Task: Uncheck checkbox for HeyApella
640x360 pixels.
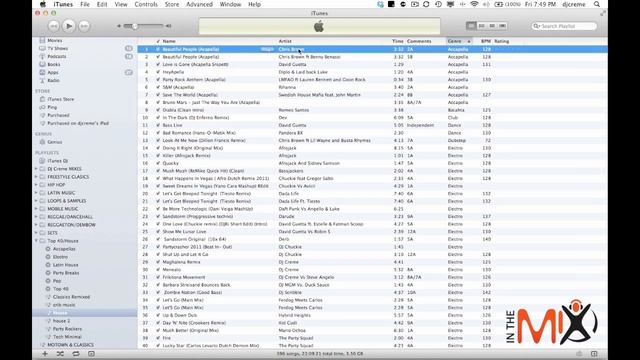Action: pyautogui.click(x=158, y=72)
